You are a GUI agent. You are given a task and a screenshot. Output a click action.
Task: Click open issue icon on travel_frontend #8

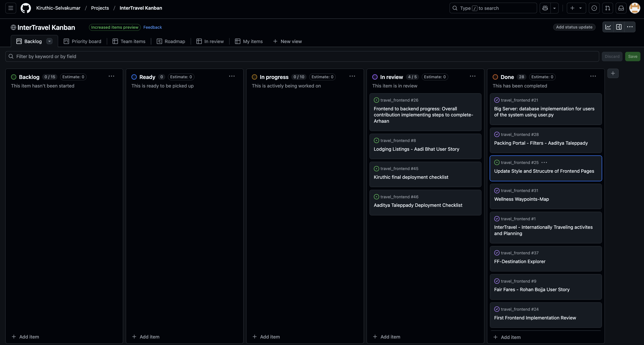click(x=376, y=140)
